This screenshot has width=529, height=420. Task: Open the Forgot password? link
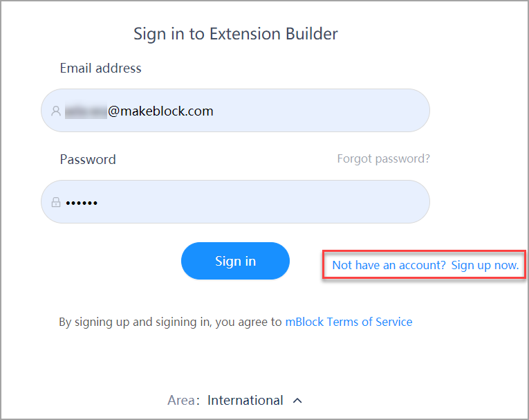pos(384,158)
